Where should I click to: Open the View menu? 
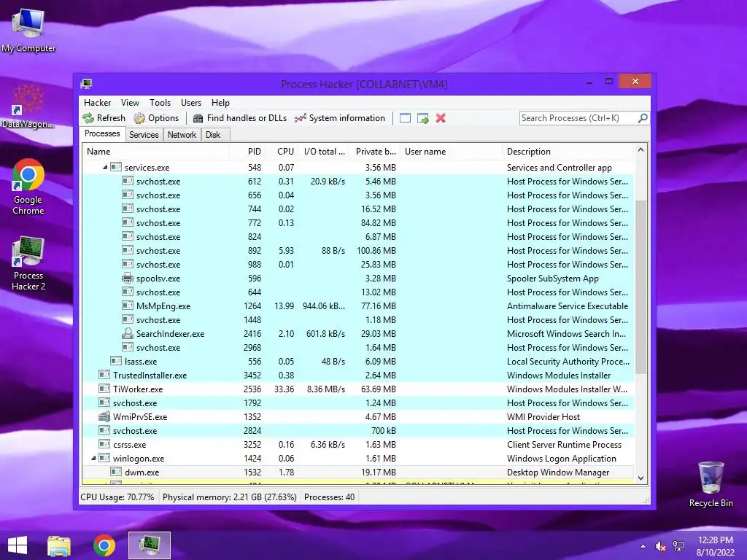(130, 102)
